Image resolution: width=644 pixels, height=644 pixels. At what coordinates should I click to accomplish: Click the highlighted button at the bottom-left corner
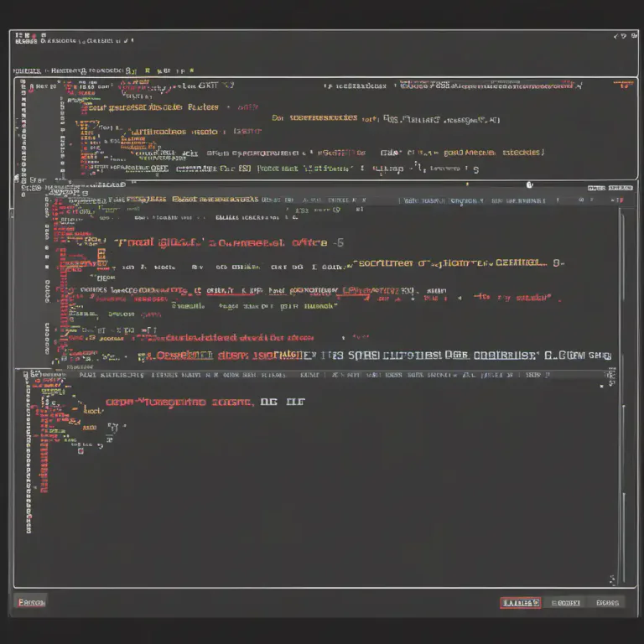31,602
